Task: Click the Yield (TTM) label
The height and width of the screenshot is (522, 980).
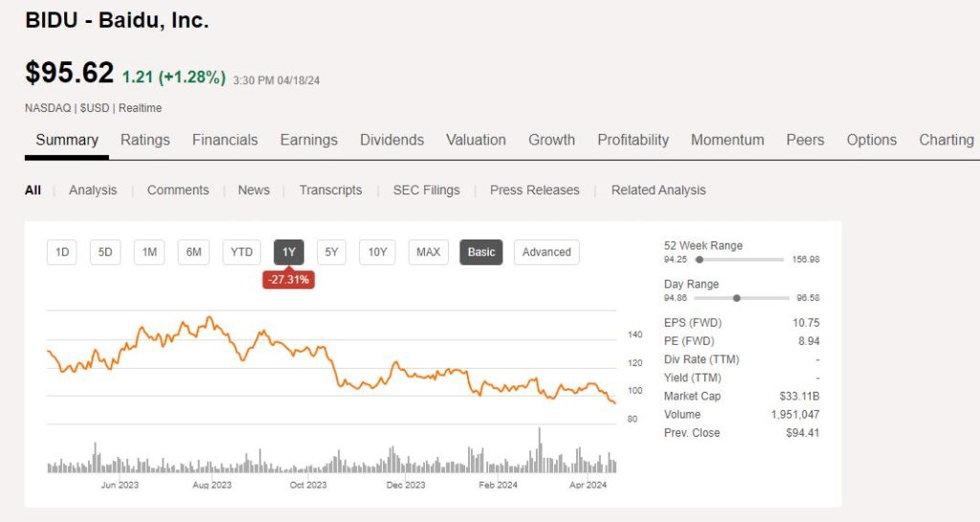Action: click(x=693, y=377)
